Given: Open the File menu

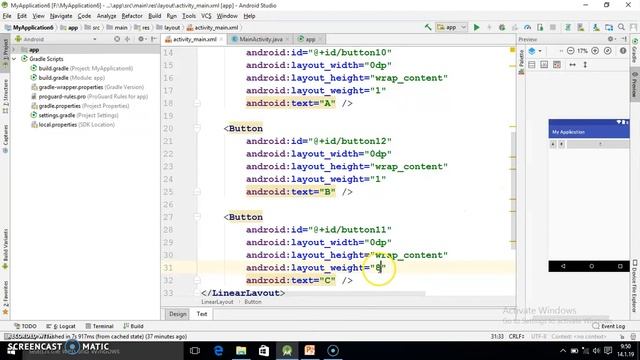Looking at the screenshot, I should click(7, 16).
